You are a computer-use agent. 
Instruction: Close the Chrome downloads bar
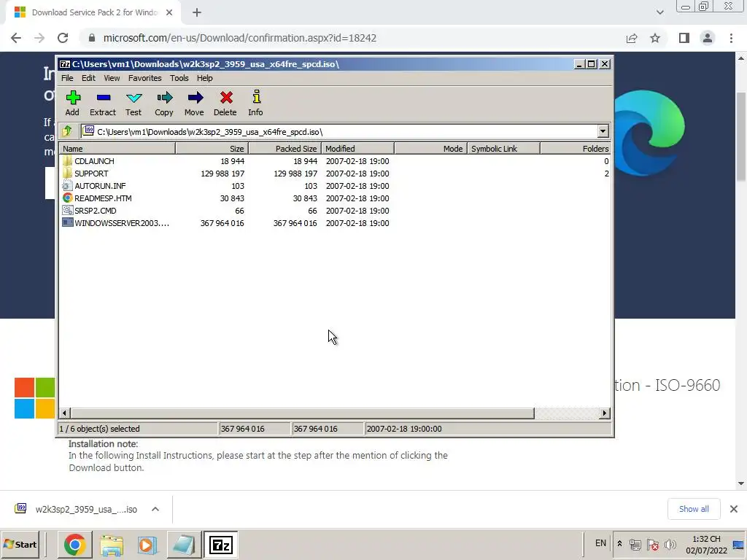pyautogui.click(x=734, y=509)
